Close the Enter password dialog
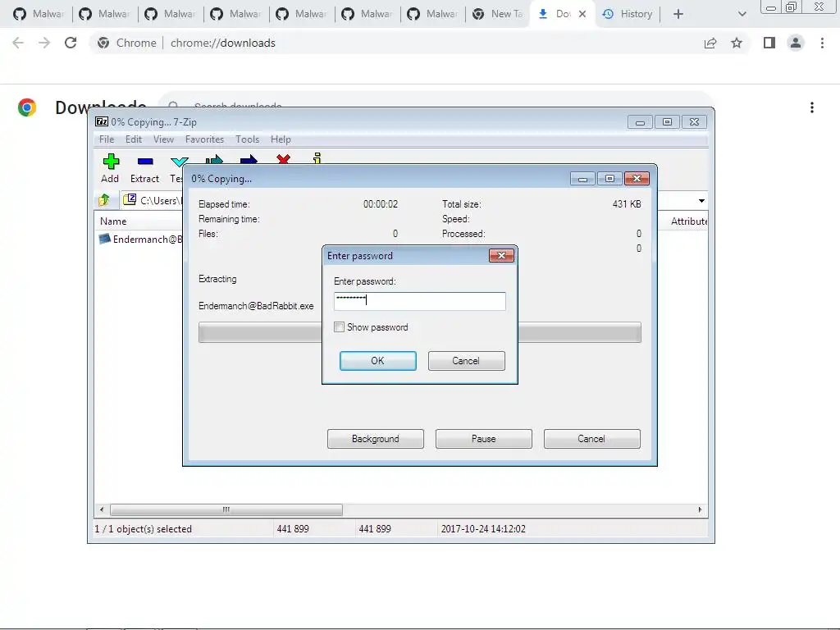Viewport: 840px width, 630px height. 501,256
